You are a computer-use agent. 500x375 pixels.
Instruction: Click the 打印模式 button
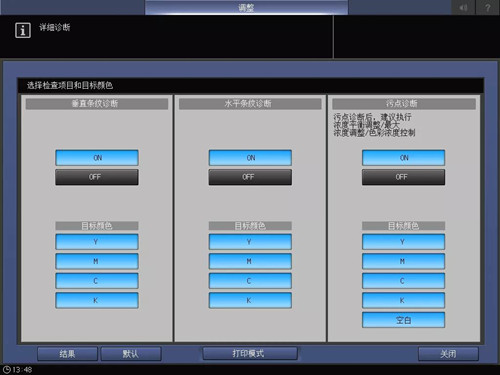[250, 353]
